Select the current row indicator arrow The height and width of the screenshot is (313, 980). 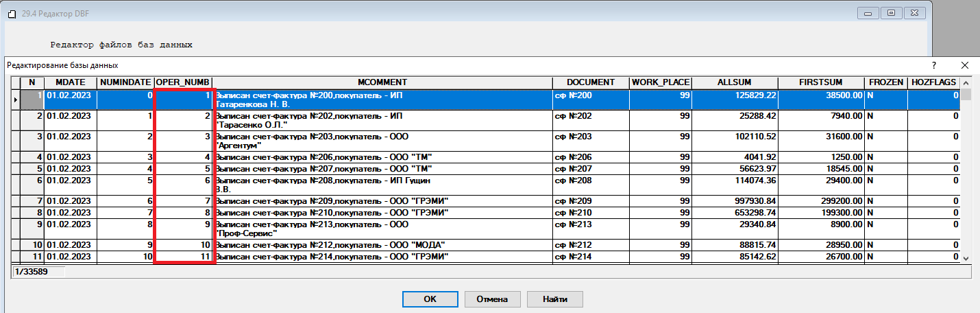(16, 100)
